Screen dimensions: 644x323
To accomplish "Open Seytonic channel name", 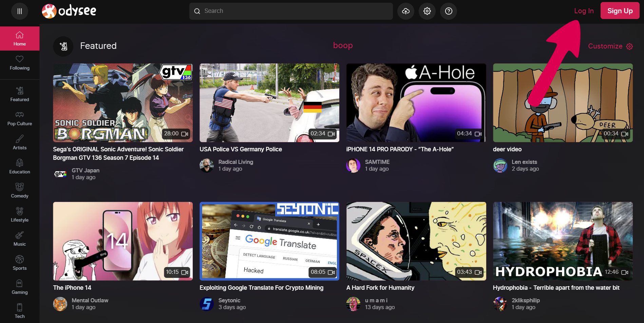I will pyautogui.click(x=229, y=300).
